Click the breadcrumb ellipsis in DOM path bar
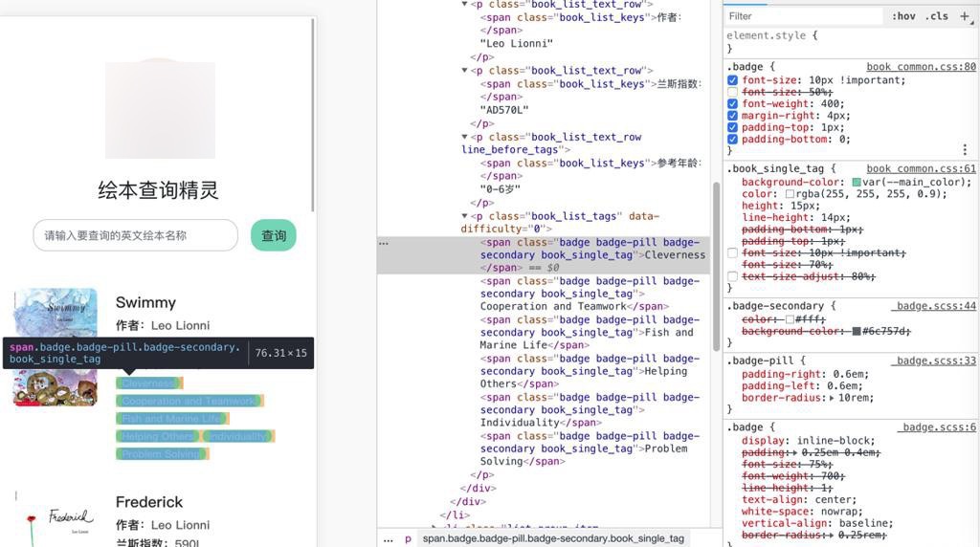Screen dimensions: 980x547 click(x=389, y=539)
